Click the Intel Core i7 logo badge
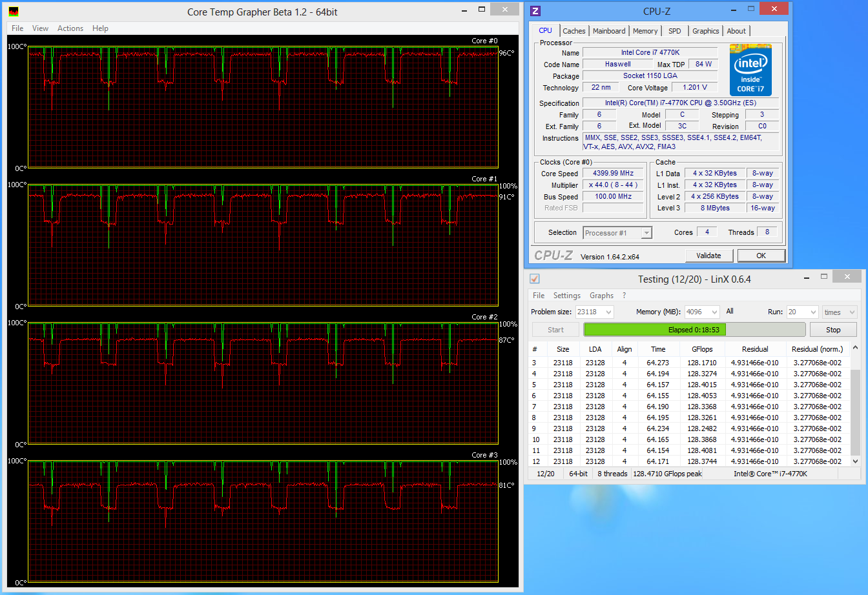Viewport: 868px width, 595px height. point(750,70)
